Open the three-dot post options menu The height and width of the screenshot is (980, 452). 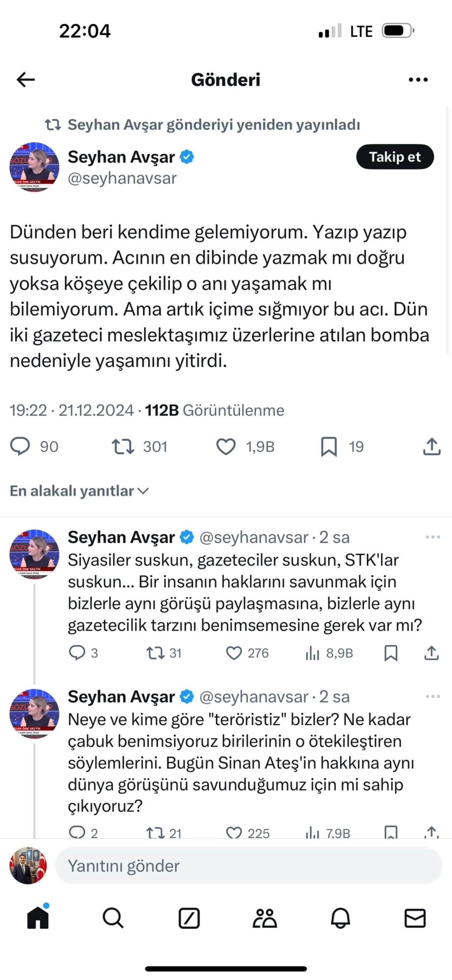pos(418,79)
